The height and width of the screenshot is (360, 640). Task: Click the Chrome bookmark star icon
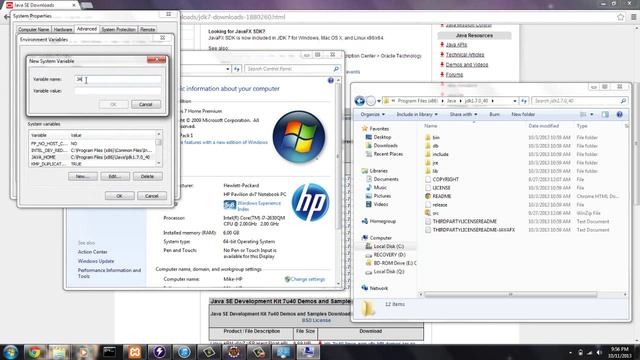click(620, 17)
